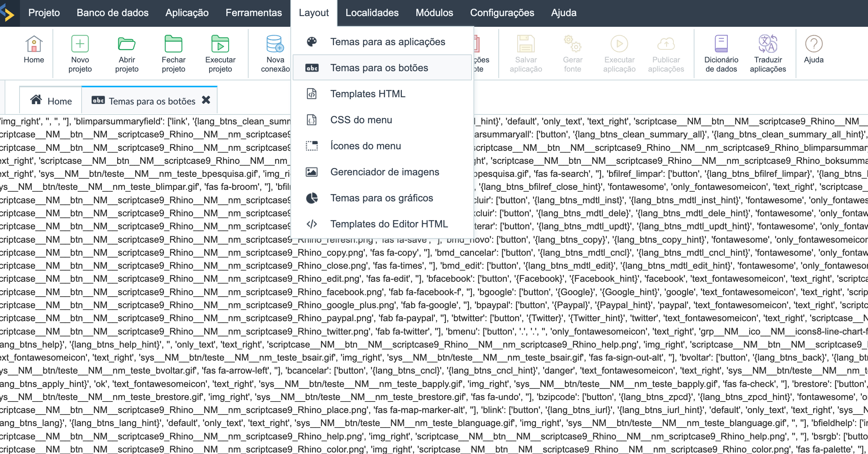
Task: Click the Publicar aplicações cloud icon
Action: 666,44
